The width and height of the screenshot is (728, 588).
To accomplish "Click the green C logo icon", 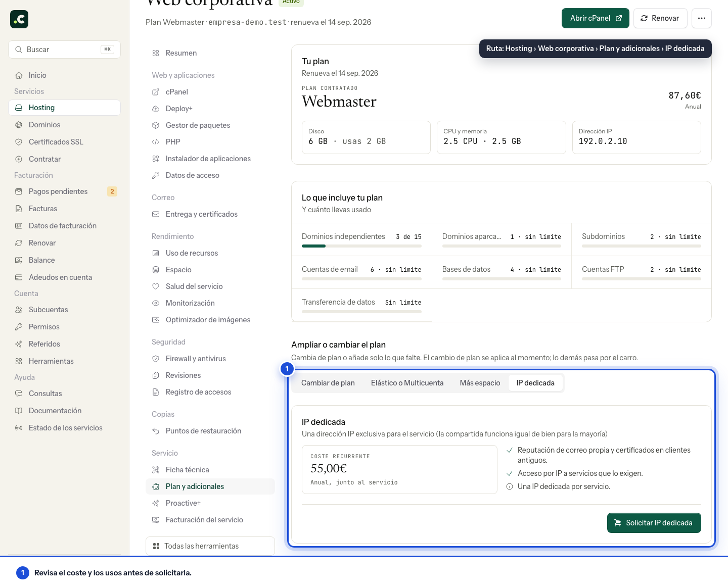I will (19, 19).
